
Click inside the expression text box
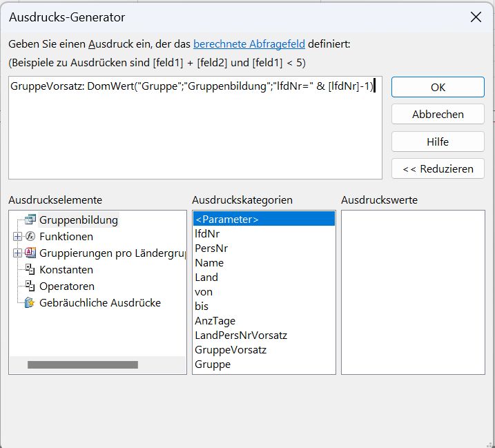(195, 128)
